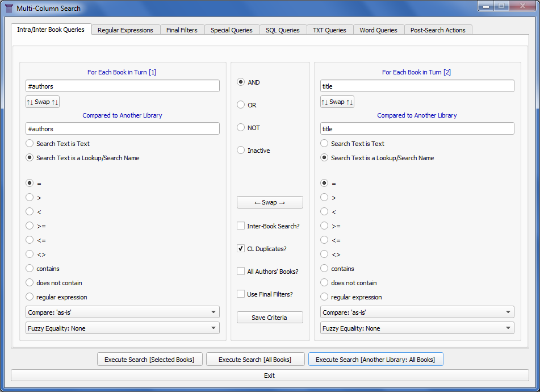This screenshot has width=540, height=392.
Task: Click the Multi-Column Search title bar icon
Action: click(9, 9)
